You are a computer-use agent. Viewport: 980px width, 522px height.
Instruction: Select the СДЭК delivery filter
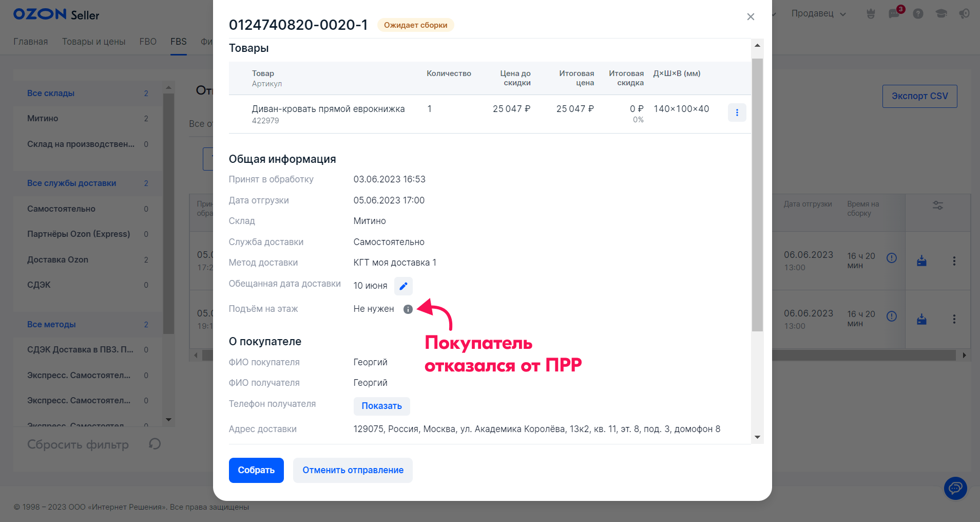pyautogui.click(x=88, y=285)
